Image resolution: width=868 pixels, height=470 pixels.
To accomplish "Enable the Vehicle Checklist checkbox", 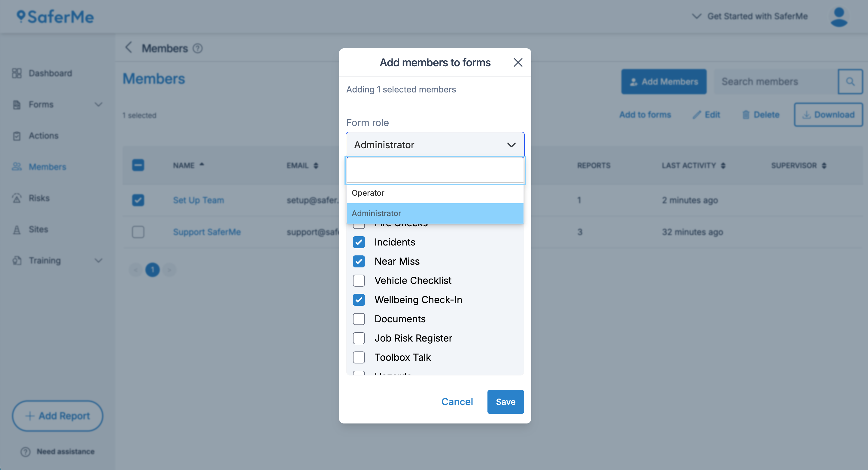I will tap(359, 280).
